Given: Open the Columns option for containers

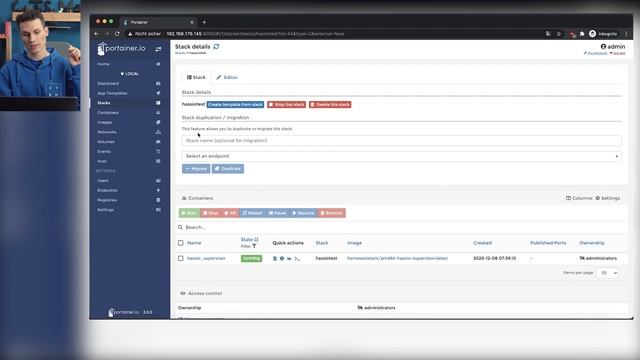Looking at the screenshot, I should 579,198.
